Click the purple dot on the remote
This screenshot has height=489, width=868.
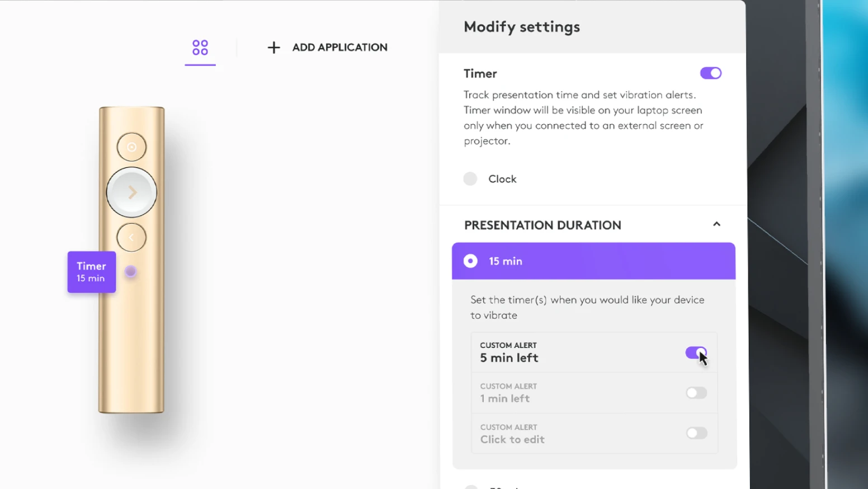(x=130, y=271)
